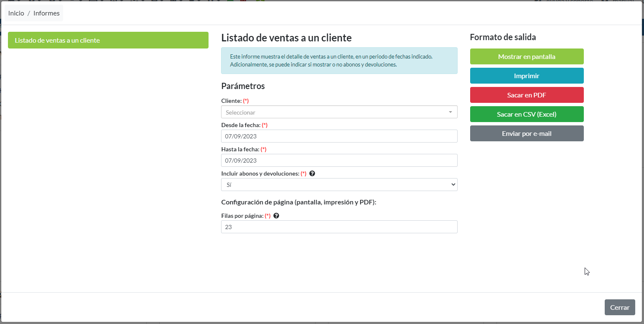Open the Cliente dropdown arrow
644x324 pixels.
coord(450,112)
